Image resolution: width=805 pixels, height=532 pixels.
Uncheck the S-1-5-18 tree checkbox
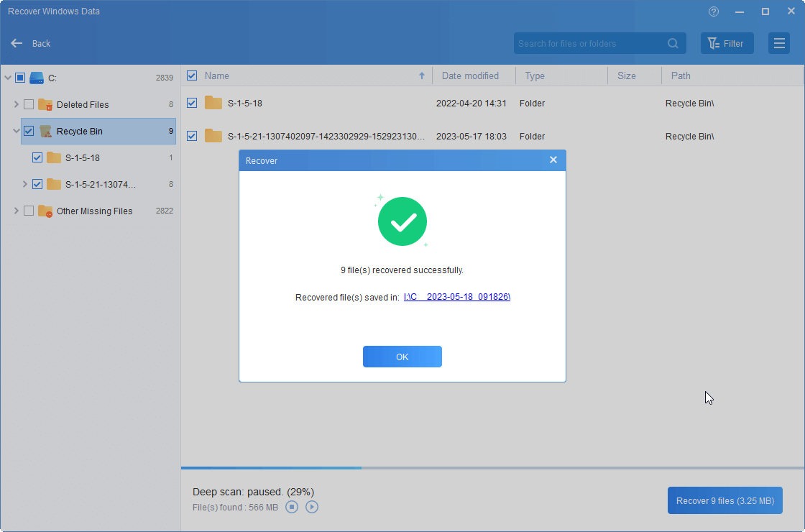37,157
